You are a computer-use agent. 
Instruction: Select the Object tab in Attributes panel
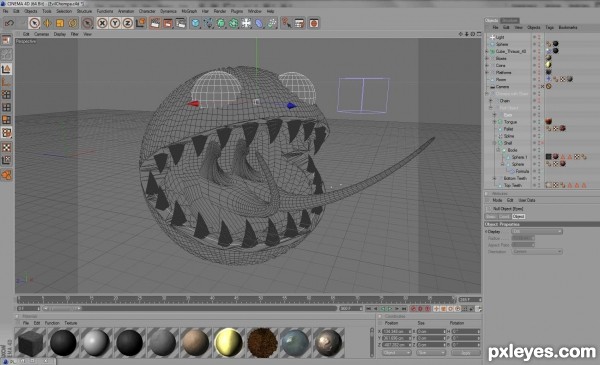518,217
